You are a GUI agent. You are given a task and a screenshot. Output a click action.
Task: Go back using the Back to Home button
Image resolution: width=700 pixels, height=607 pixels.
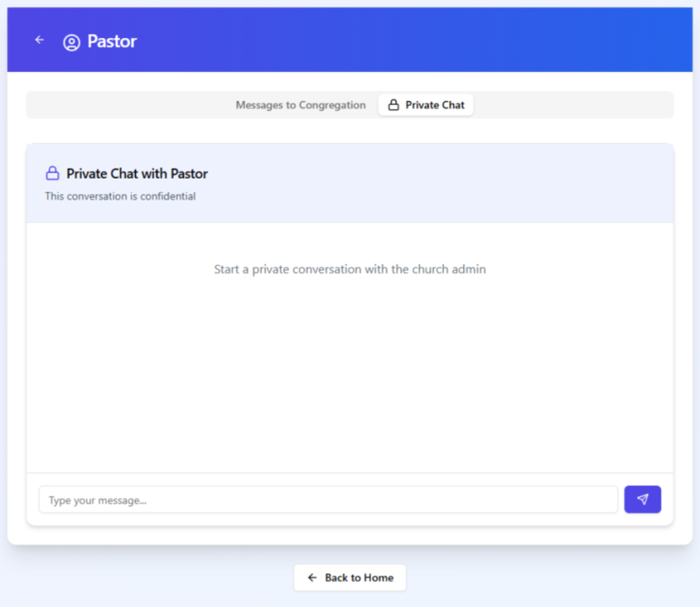[350, 578]
